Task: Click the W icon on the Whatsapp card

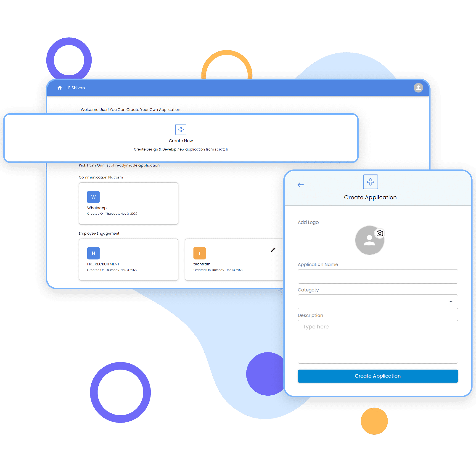Action: coord(93,197)
